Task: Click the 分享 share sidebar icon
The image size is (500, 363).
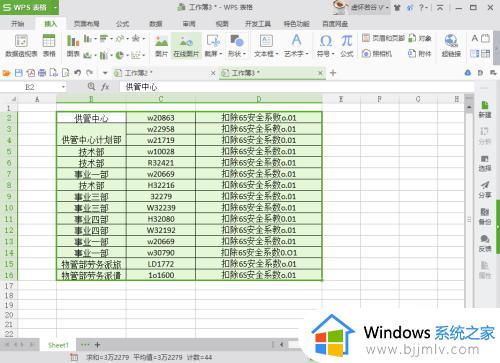Action: (x=485, y=190)
